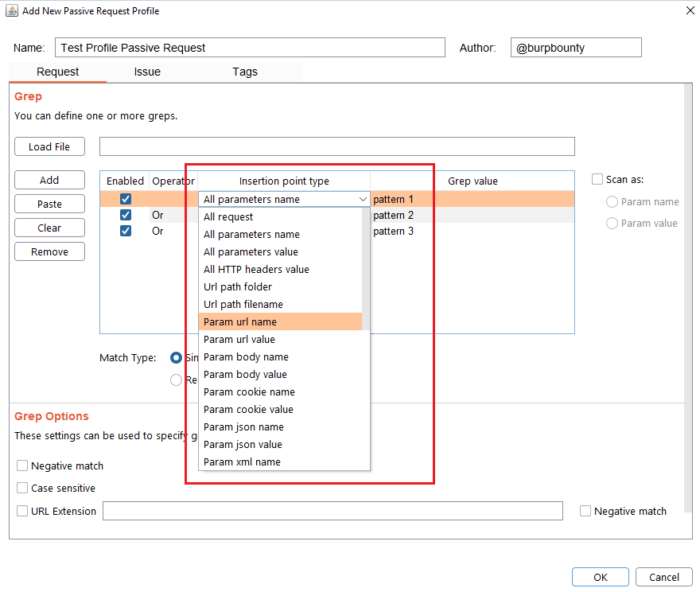Toggle Enabled checkbox for pattern 3 row
Viewport: 700px width, 592px height.
click(x=126, y=232)
